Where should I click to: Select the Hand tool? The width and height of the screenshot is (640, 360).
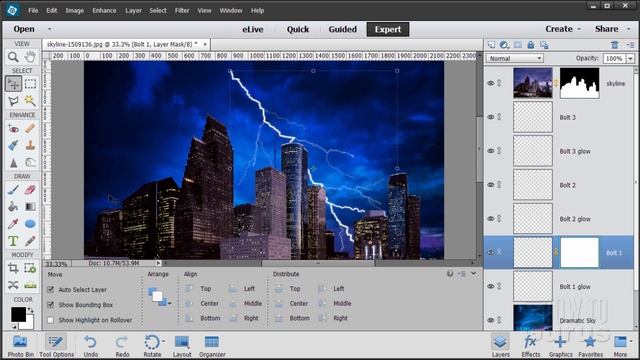(30, 57)
